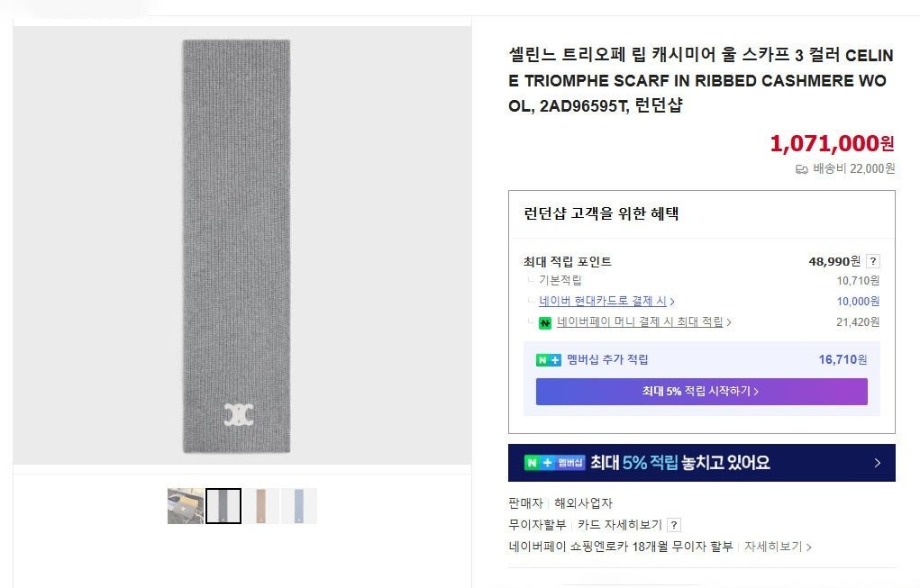
Task: Open the arrow on the 5% 적립 banner
Action: click(877, 463)
